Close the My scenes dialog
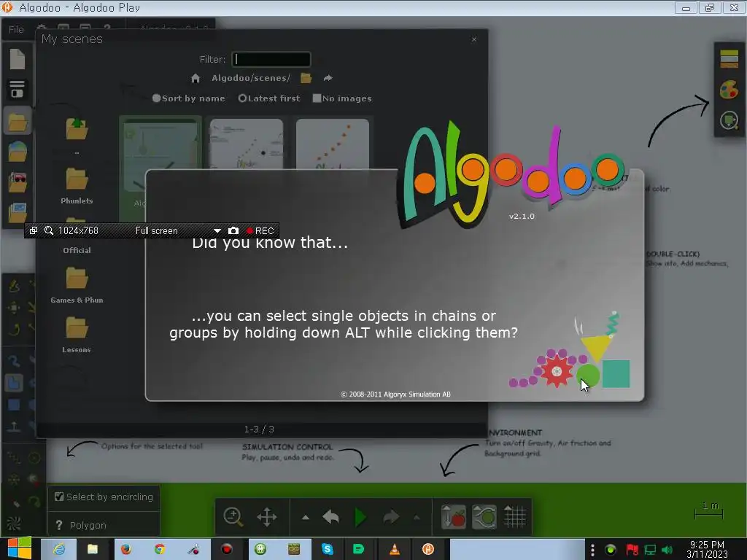This screenshot has width=747, height=560. coord(474,39)
